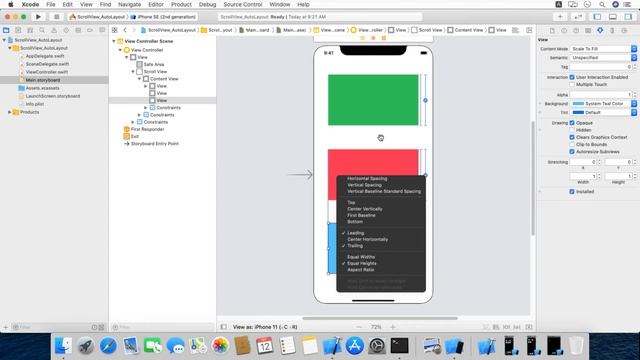The height and width of the screenshot is (360, 640).
Task: Toggle the bottom debug area
Action: click(x=613, y=17)
